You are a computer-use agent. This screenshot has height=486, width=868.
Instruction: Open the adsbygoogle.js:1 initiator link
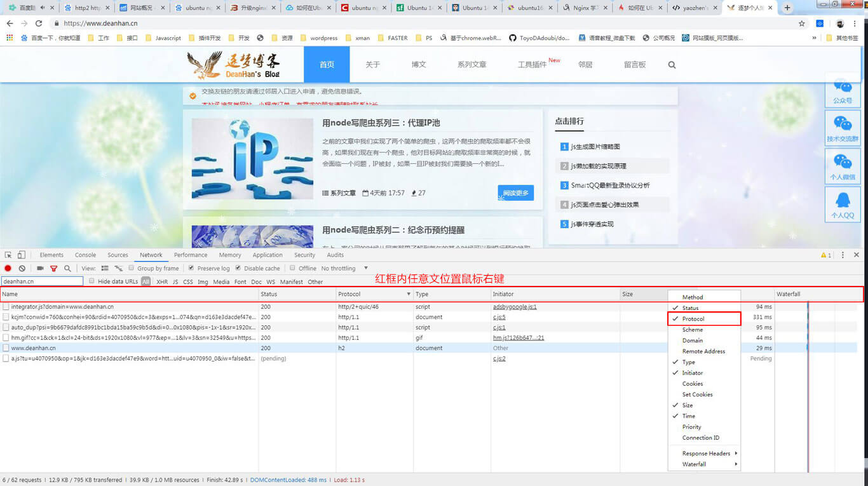(x=515, y=306)
